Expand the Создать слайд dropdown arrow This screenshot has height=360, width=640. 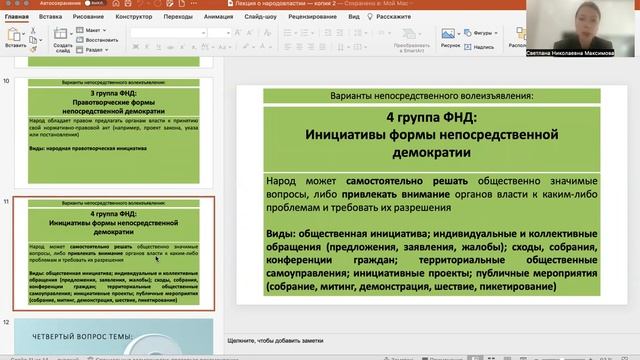pos(71,34)
